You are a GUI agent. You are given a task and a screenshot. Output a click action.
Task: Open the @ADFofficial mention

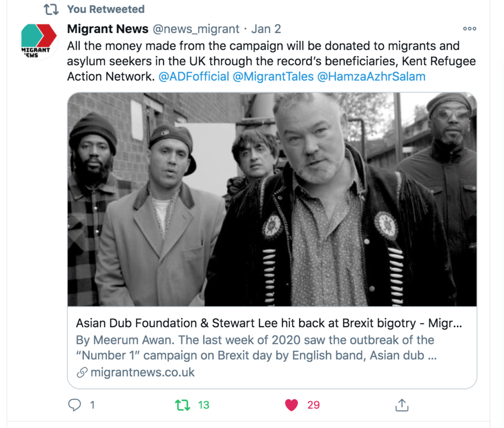pos(194,76)
